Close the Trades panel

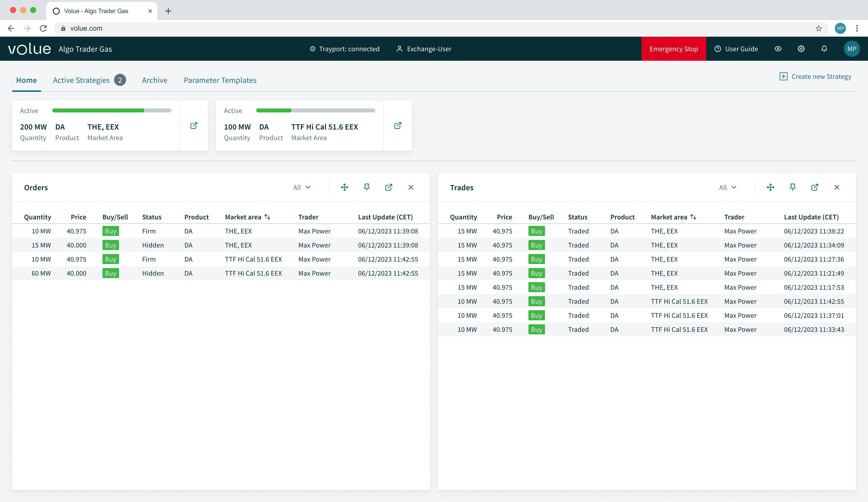click(x=837, y=187)
